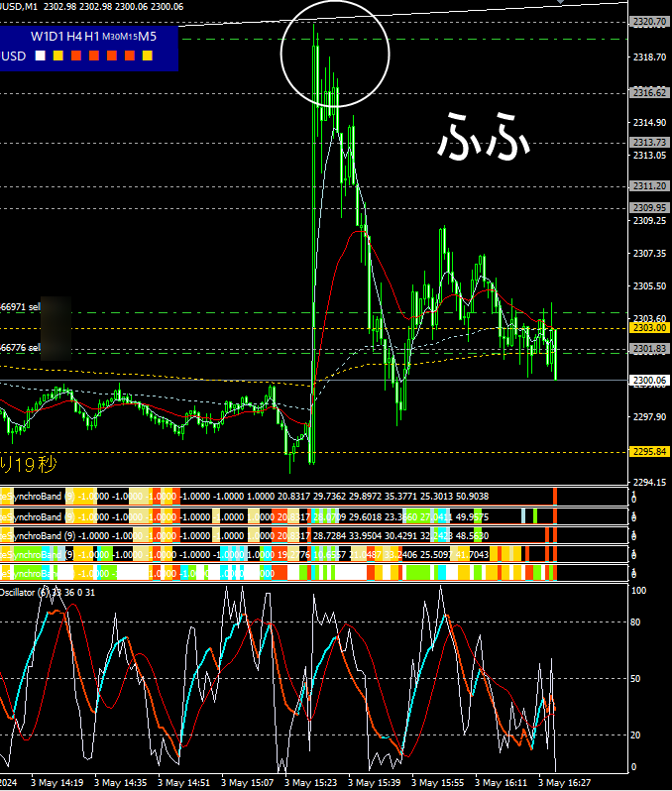The width and height of the screenshot is (672, 791).
Task: Click the 2320.70 price level label
Action: tap(649, 22)
